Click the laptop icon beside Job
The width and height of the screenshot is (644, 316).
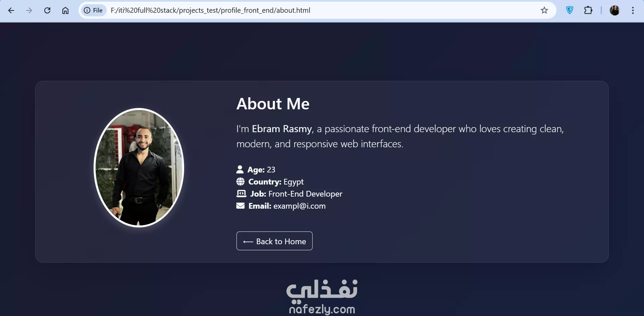tap(241, 194)
